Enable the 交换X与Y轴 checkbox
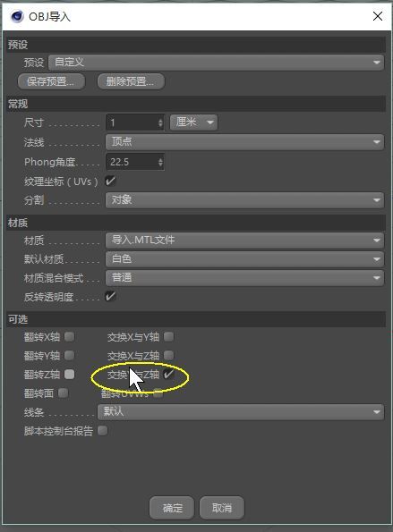Viewport: 393px width, 532px height. (x=168, y=337)
